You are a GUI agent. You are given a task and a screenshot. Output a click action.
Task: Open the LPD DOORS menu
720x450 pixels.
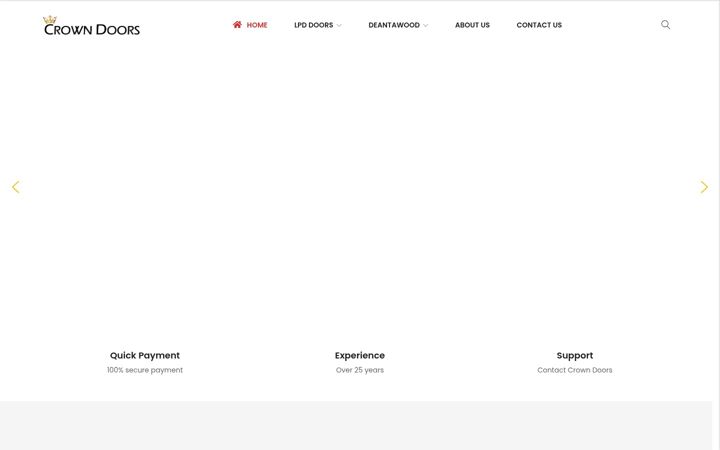coord(314,25)
